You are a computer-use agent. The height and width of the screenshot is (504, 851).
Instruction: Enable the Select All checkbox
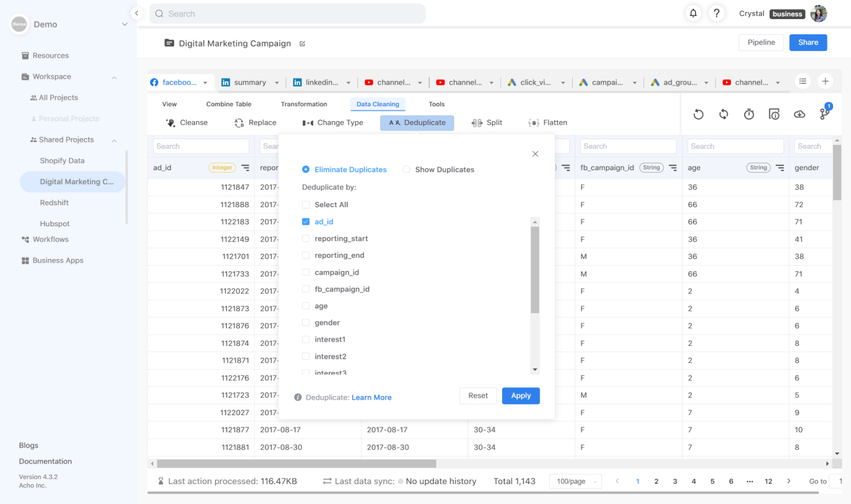pos(306,205)
